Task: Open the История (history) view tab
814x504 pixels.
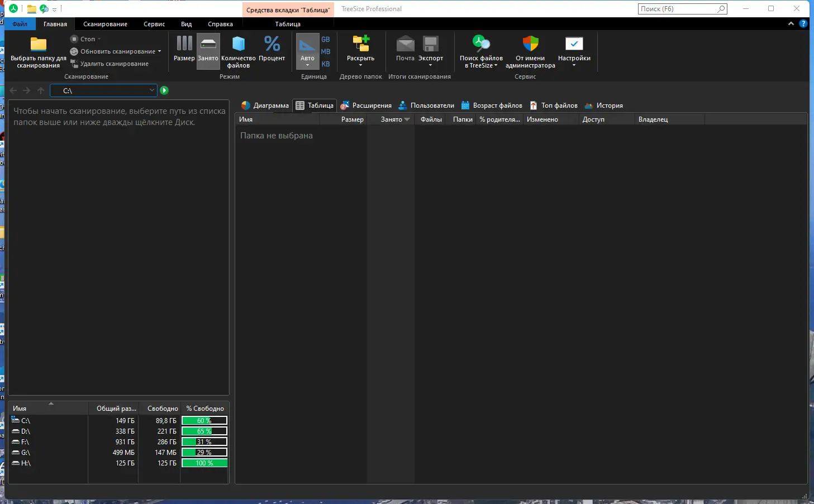Action: tap(603, 105)
